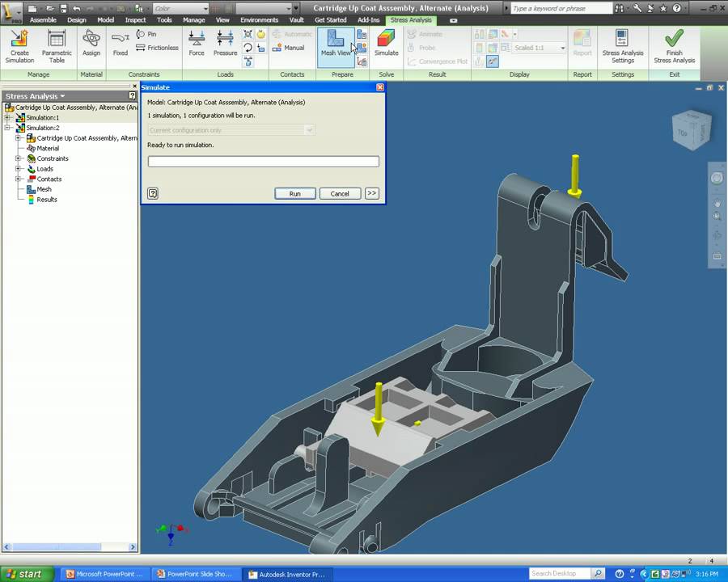Open the Color override dropdown

pos(180,8)
